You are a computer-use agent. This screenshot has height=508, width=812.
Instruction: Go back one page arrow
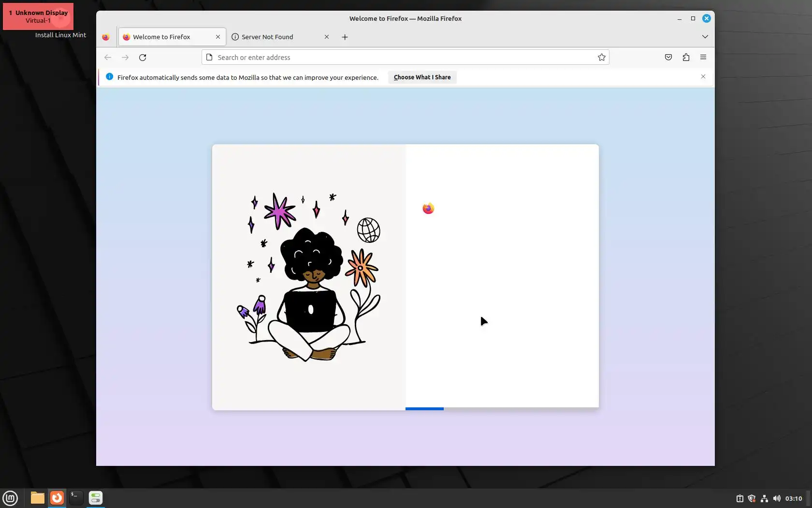pyautogui.click(x=108, y=57)
